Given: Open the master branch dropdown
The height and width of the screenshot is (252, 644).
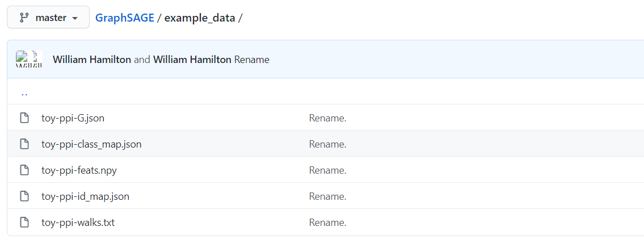Looking at the screenshot, I should pyautogui.click(x=48, y=18).
